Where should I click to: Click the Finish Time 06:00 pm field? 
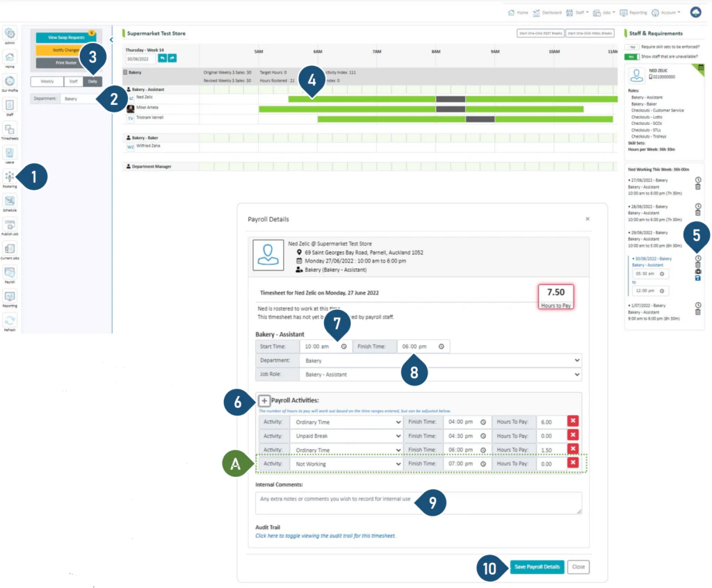click(x=423, y=346)
